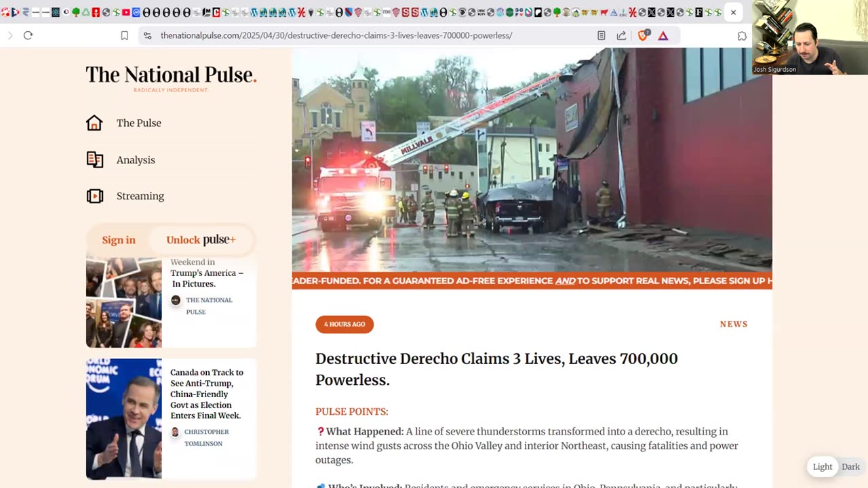The width and height of the screenshot is (868, 488).
Task: Click the Analysis newspaper icon
Action: [94, 160]
